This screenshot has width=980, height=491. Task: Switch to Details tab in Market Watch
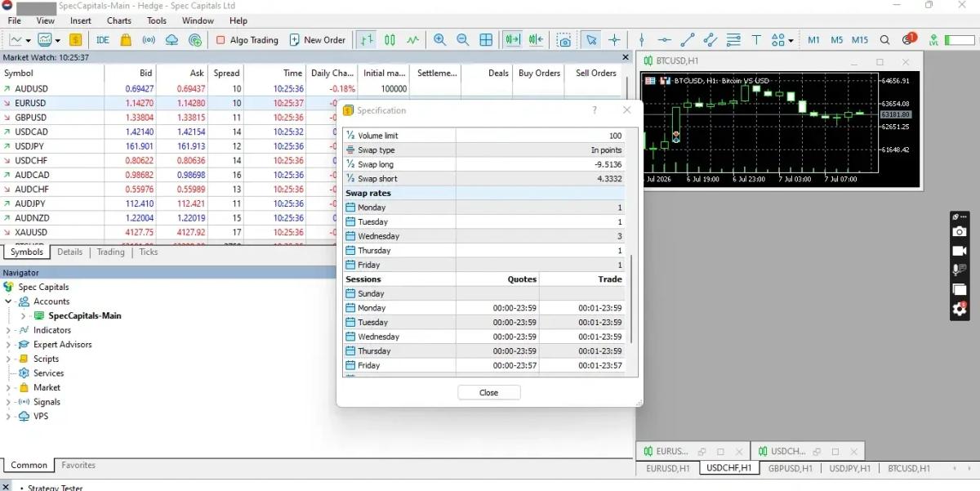[70, 252]
